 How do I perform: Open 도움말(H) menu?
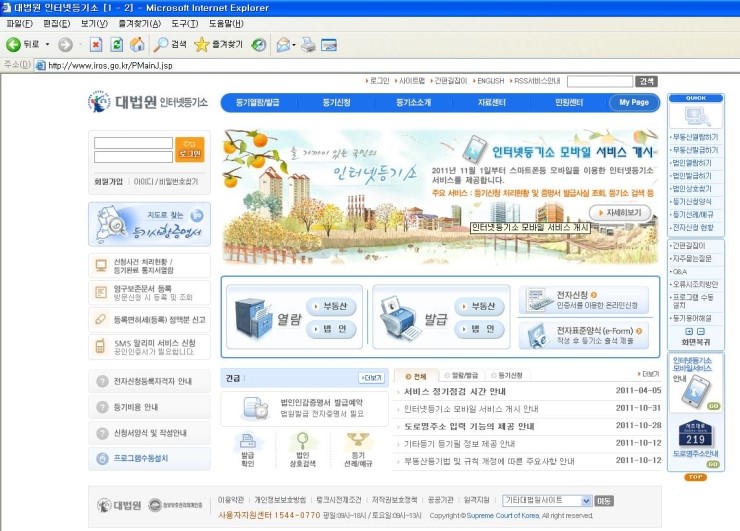coord(226,24)
